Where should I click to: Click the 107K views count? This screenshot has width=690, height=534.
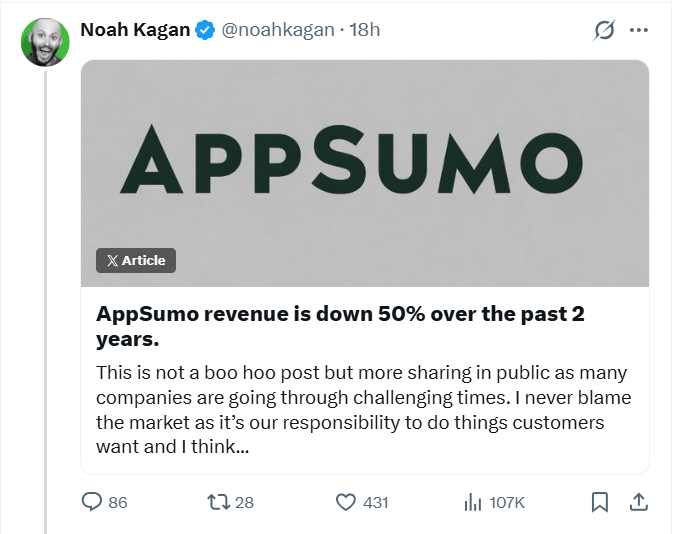pyautogui.click(x=507, y=502)
